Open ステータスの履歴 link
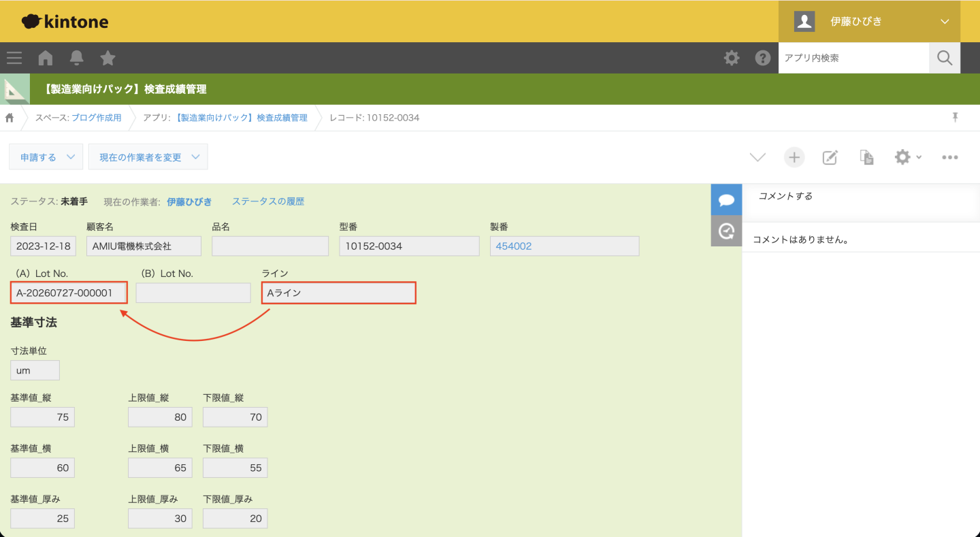 268,201
